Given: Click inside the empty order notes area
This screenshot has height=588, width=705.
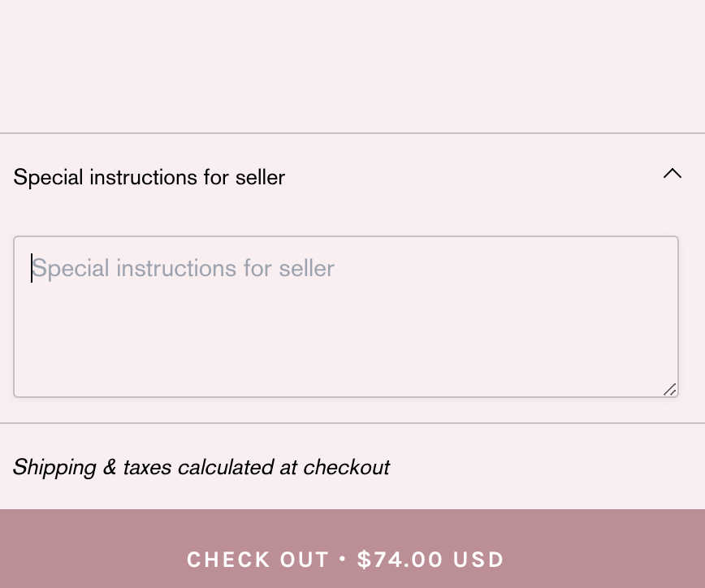Looking at the screenshot, I should click(346, 333).
